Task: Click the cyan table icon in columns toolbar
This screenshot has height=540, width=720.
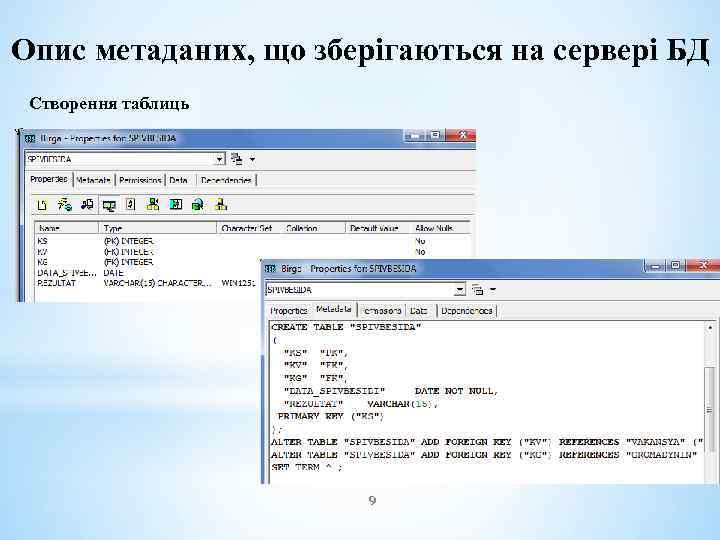Action: [175, 205]
